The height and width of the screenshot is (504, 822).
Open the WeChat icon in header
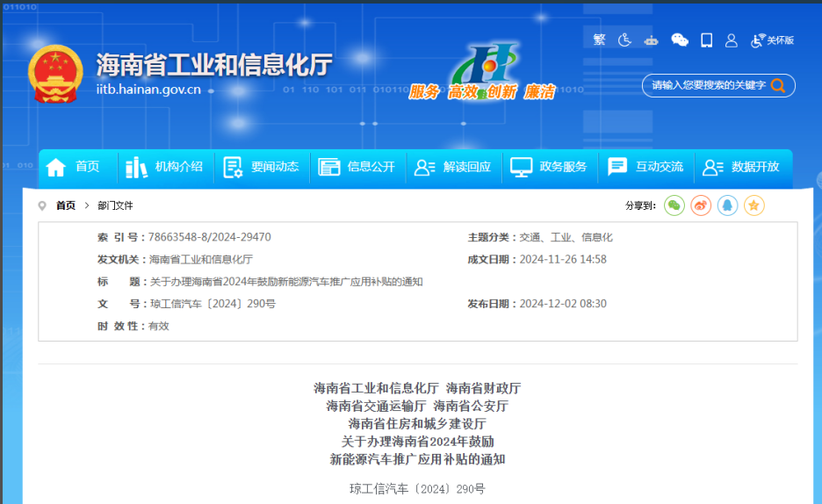coord(680,40)
